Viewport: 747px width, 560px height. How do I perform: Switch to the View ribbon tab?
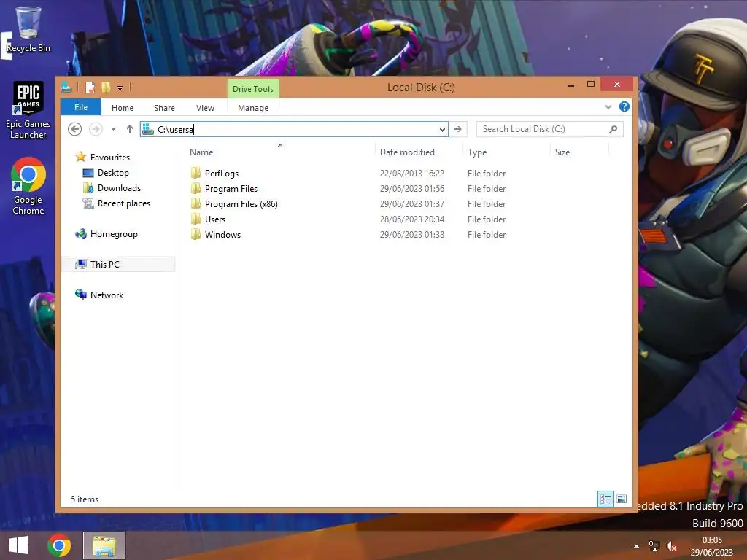click(205, 108)
